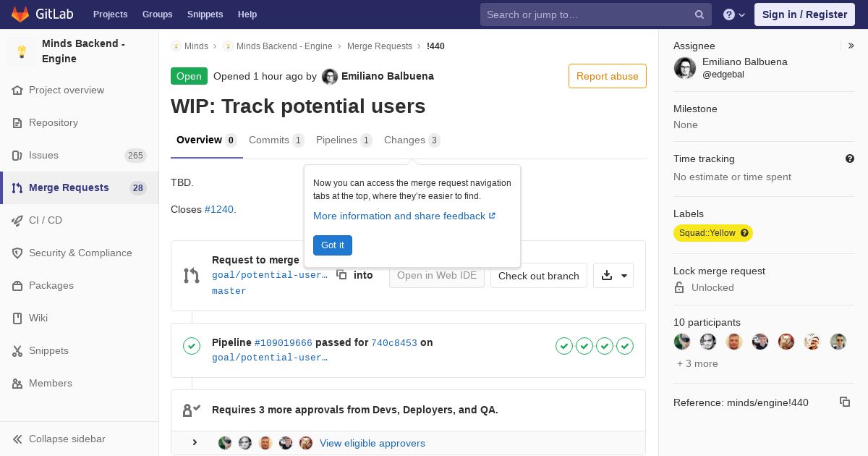The height and width of the screenshot is (456, 868).
Task: Click the search magnifier icon
Action: pos(699,14)
